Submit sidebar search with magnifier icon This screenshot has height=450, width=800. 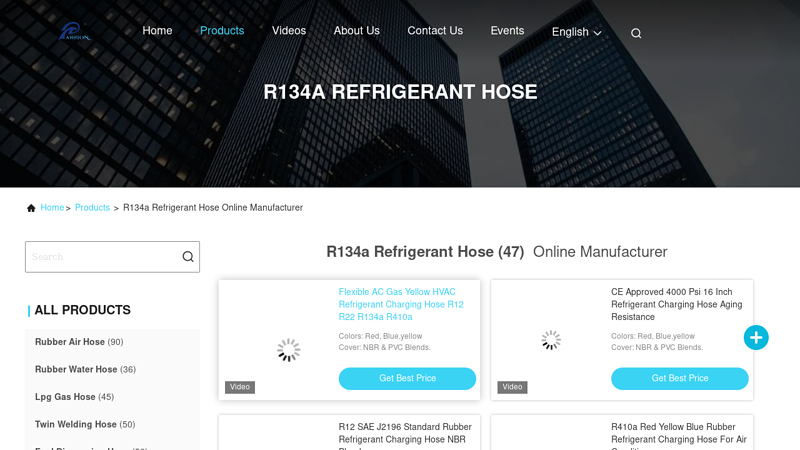click(188, 257)
